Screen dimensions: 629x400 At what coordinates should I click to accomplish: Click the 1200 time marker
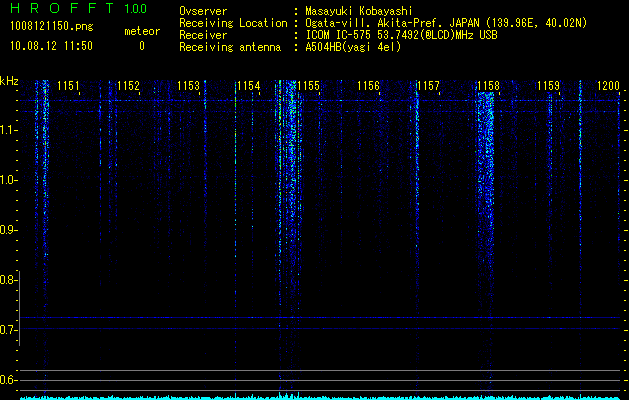coord(609,86)
